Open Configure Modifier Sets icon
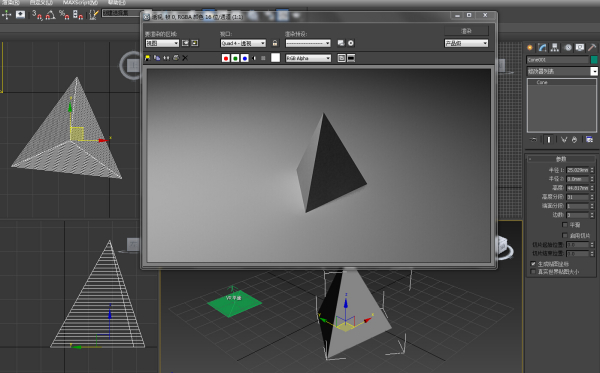The height and width of the screenshot is (373, 600). click(590, 140)
